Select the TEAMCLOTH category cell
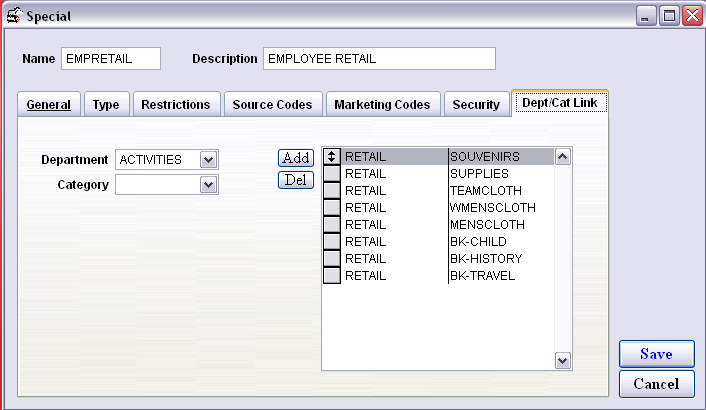Screen dimensions: 706x410 click(x=501, y=190)
